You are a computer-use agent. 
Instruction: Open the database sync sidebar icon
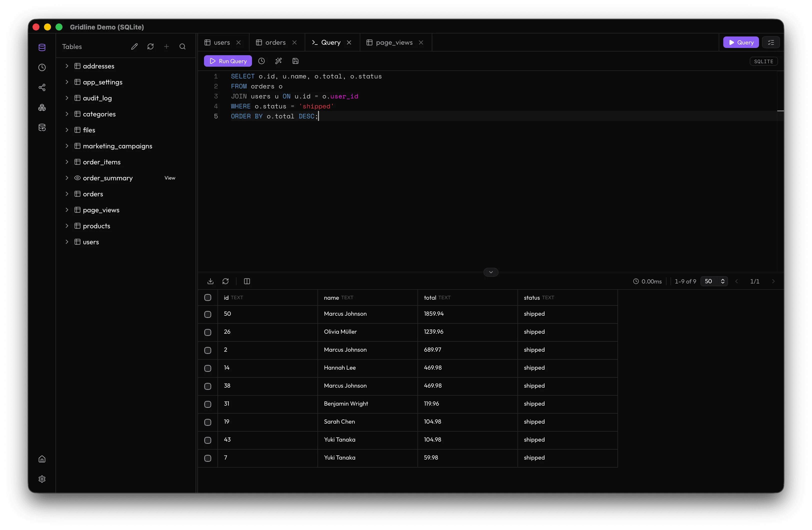42,127
